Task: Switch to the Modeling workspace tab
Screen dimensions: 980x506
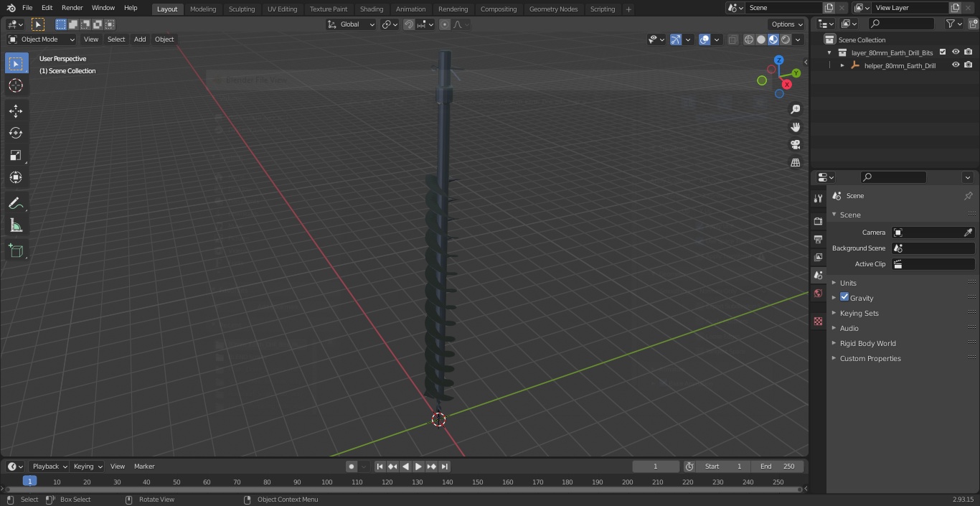Action: click(x=203, y=9)
